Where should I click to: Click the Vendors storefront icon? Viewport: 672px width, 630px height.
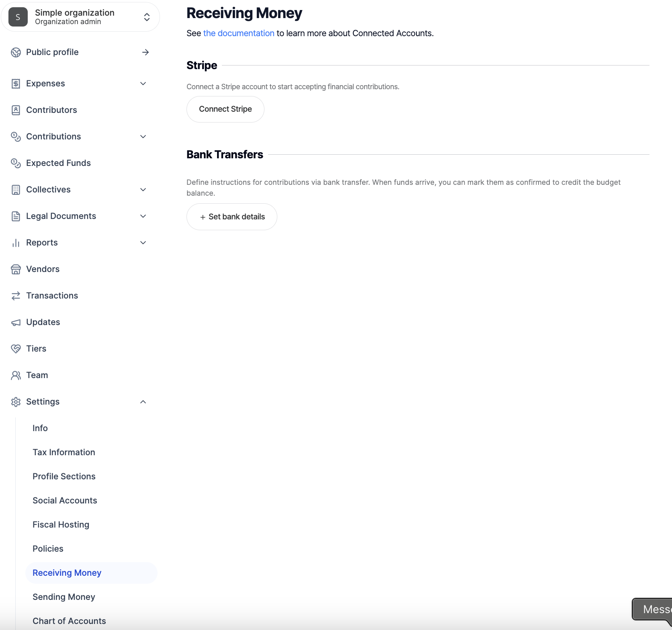coord(16,269)
